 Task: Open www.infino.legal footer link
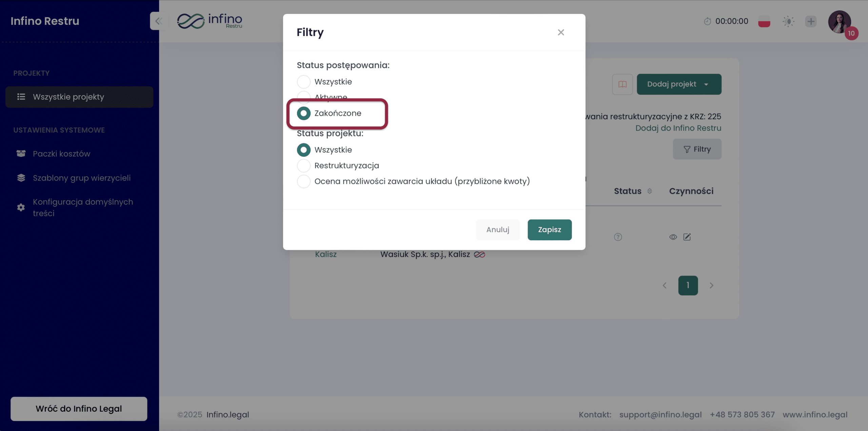coord(815,415)
